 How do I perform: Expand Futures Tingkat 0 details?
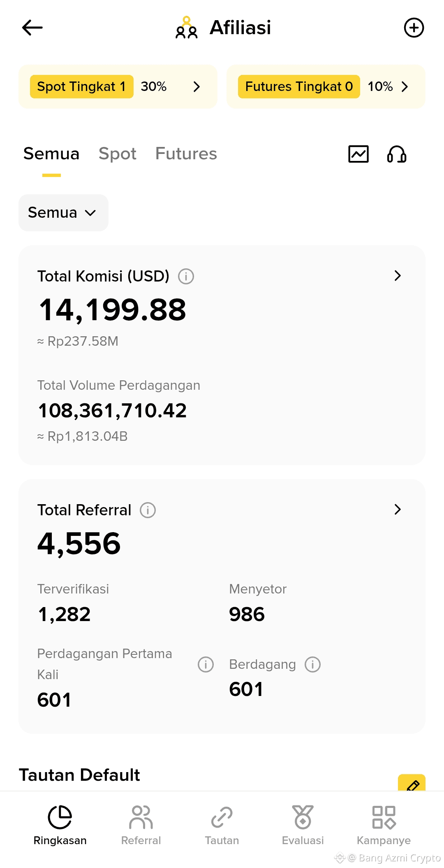[326, 86]
